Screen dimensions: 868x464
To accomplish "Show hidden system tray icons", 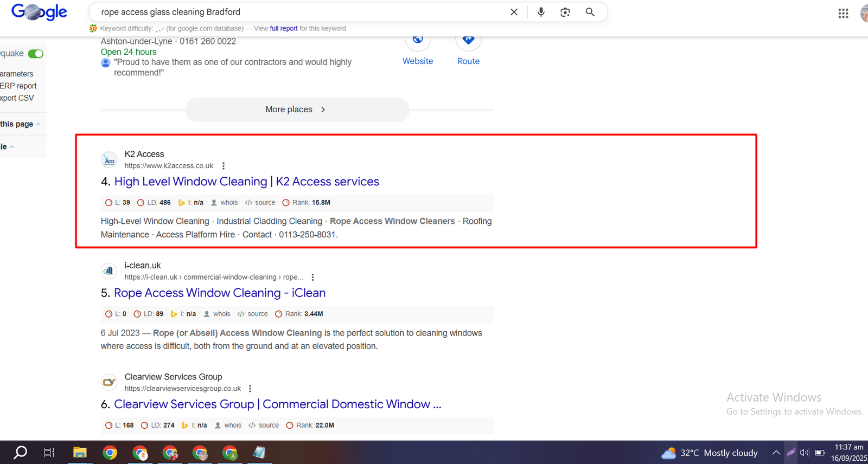I will (x=776, y=453).
